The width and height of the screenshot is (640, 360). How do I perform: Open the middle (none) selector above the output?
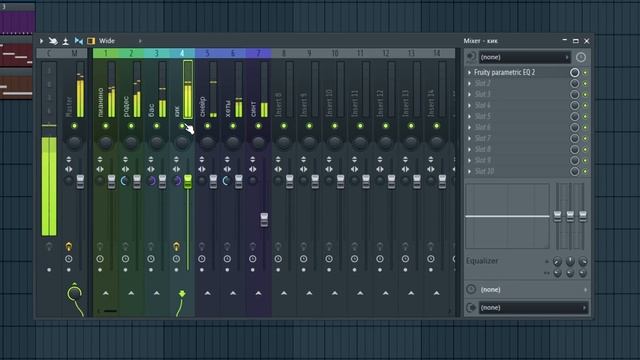tap(533, 289)
